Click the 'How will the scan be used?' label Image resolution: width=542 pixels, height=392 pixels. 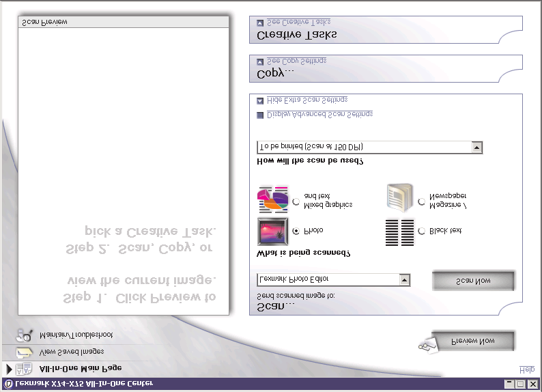click(310, 161)
